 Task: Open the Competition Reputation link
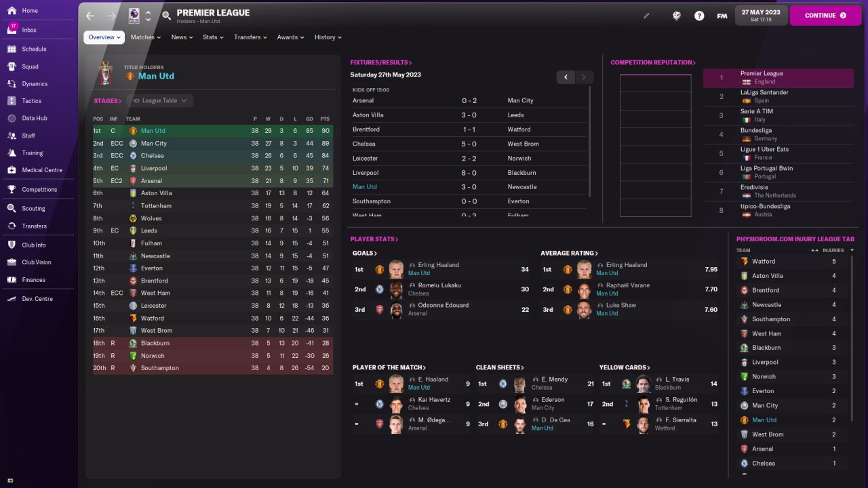(653, 62)
